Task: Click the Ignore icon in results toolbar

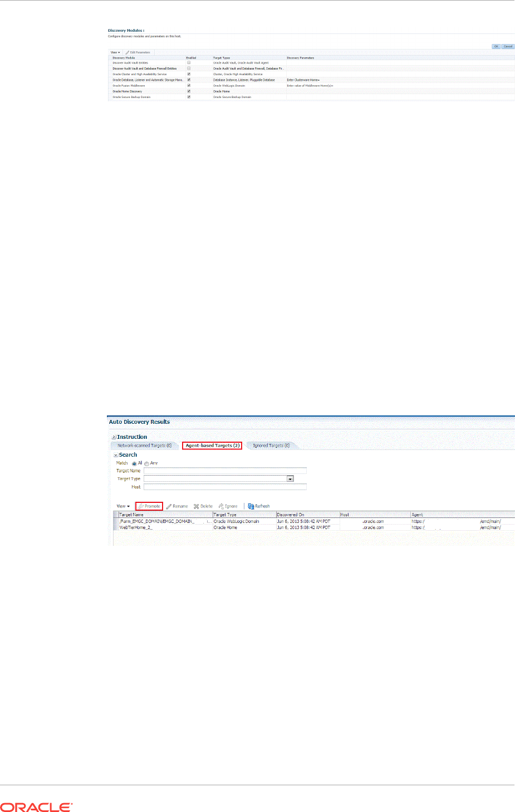Action: [221, 506]
